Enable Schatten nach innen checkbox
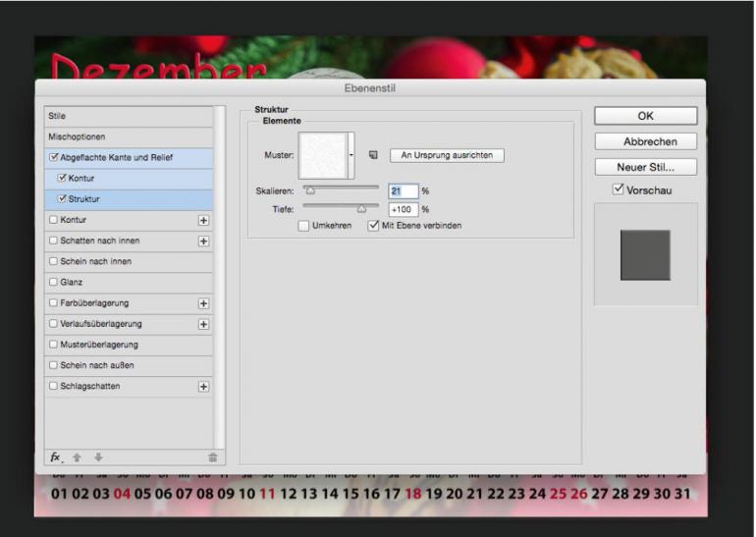Screen dimensions: 756x537 point(54,241)
